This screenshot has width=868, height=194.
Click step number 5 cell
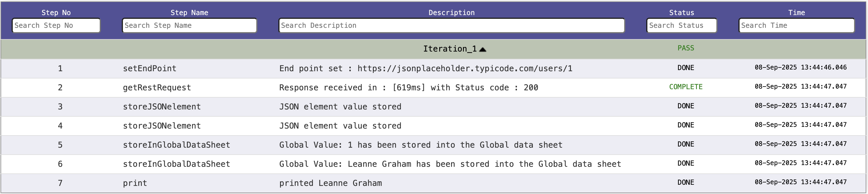click(60, 145)
